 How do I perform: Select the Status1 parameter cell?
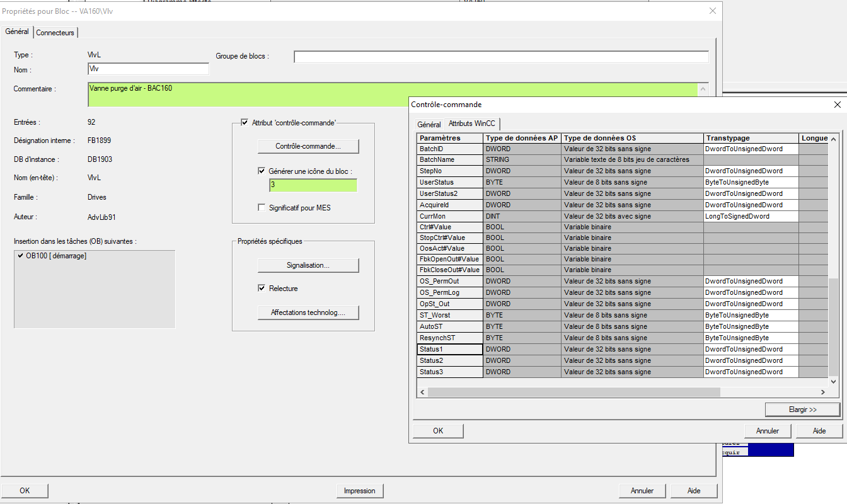pos(450,350)
